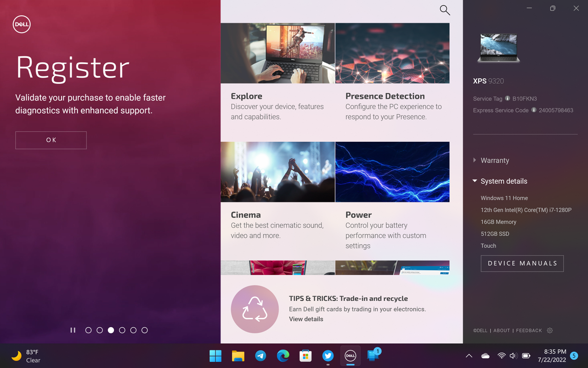
Task: Select the second carousel dot
Action: pos(100,330)
